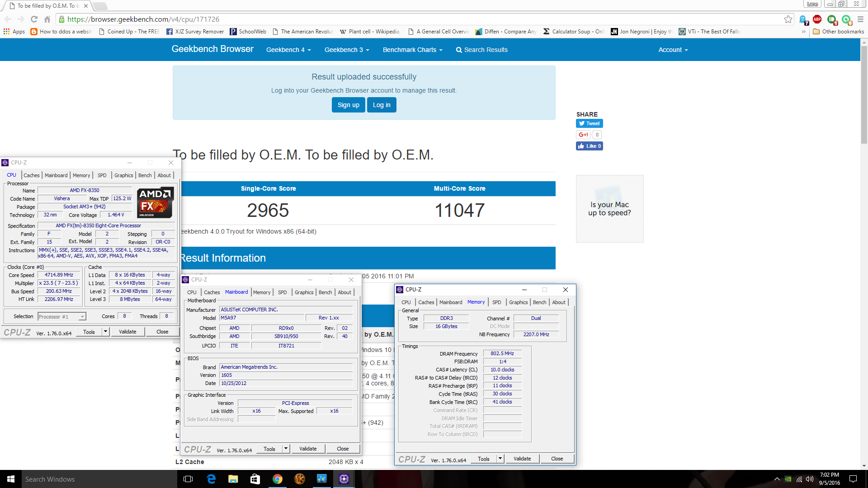Image resolution: width=868 pixels, height=488 pixels.
Task: Expand the Benchmark Charts menu
Action: coord(412,50)
